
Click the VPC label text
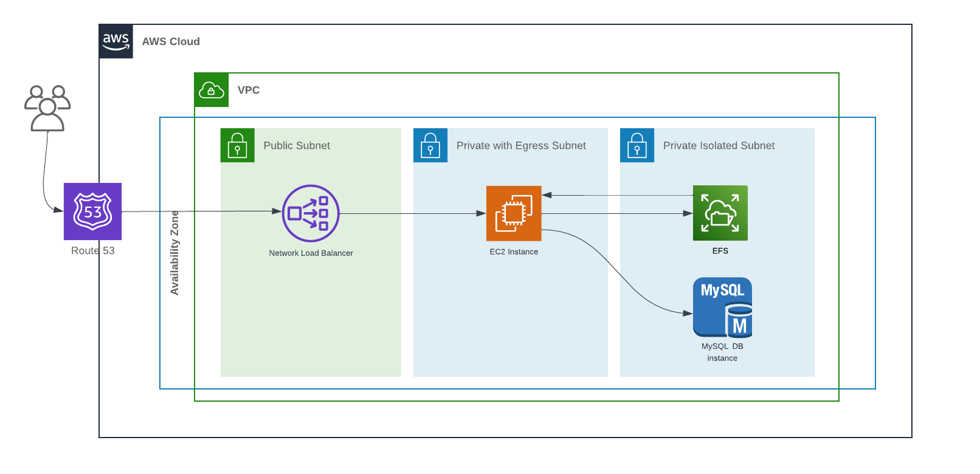[x=249, y=90]
